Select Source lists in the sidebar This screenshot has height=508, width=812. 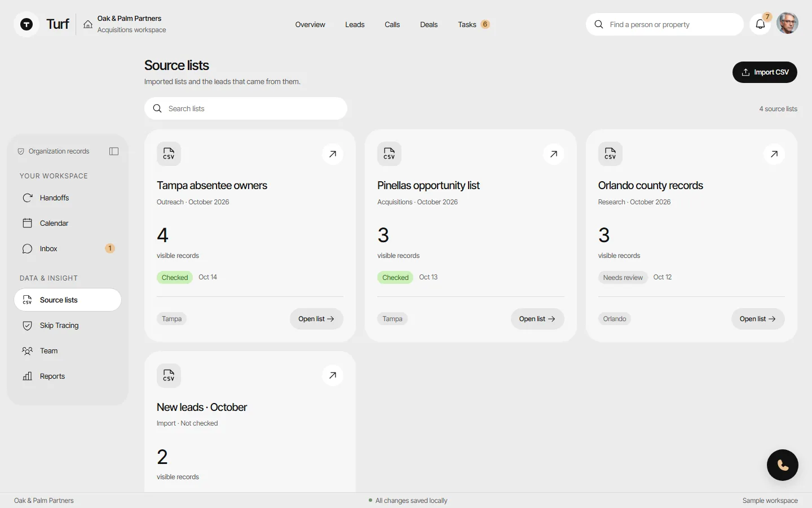pos(68,300)
